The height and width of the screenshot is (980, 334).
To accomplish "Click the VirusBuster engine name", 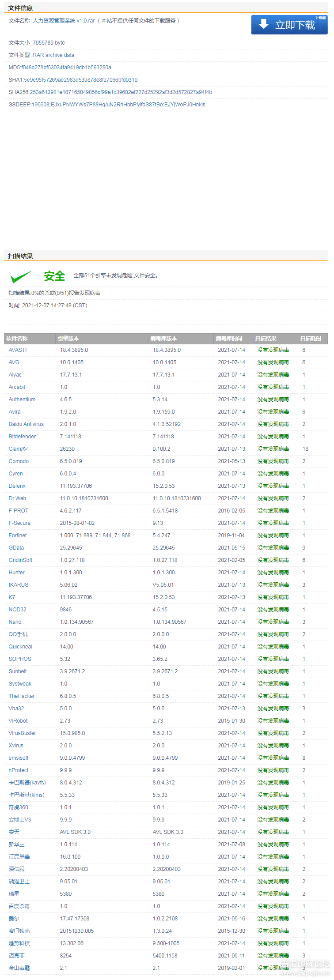I will [x=23, y=733].
